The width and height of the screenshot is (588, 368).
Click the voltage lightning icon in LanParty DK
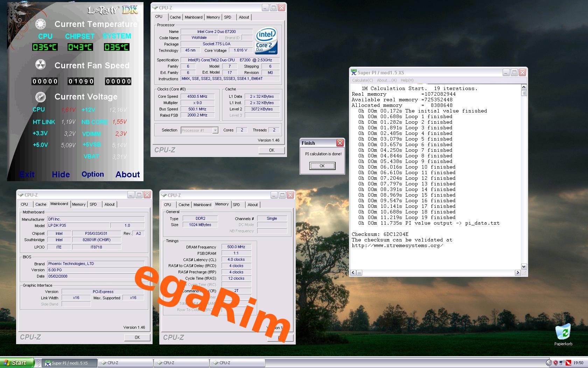41,96
